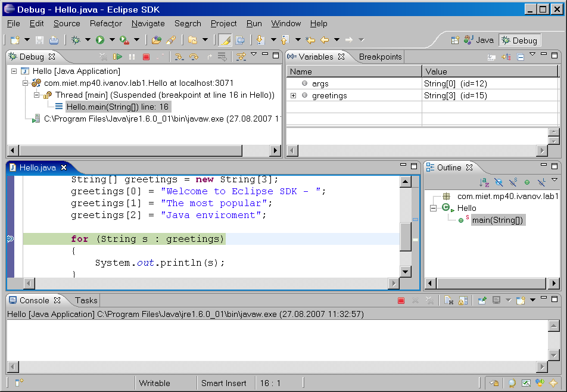Toggle Hide Static Members in Outline

513,182
